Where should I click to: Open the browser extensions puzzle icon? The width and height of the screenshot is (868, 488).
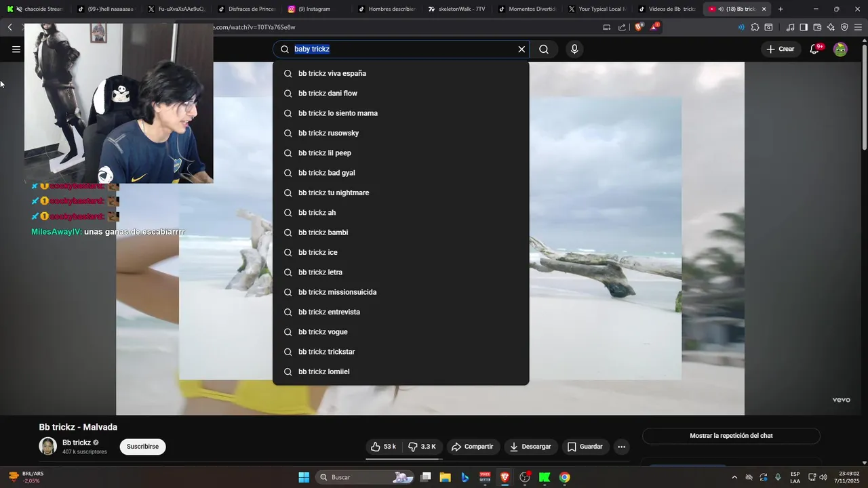(755, 27)
